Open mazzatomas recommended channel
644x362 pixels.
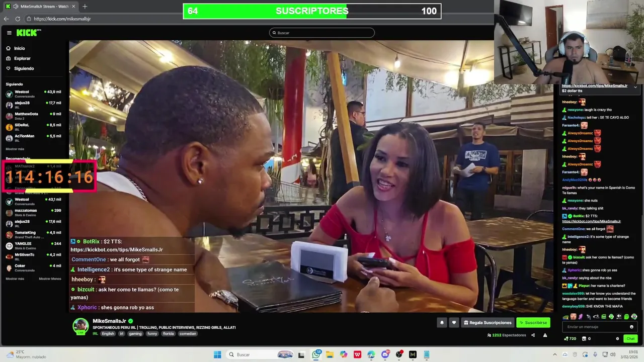click(33, 212)
